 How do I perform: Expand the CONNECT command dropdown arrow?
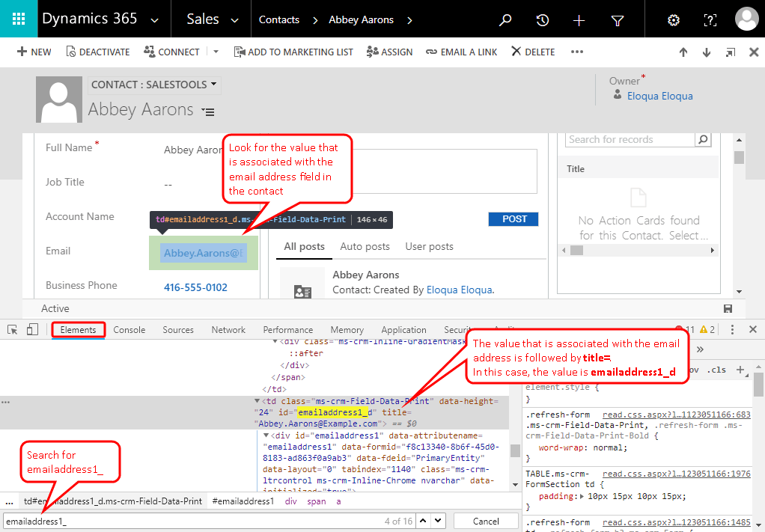(x=215, y=52)
